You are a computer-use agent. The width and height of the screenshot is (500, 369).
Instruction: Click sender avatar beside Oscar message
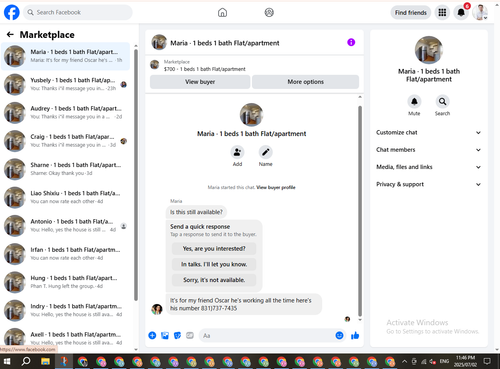coord(157,309)
